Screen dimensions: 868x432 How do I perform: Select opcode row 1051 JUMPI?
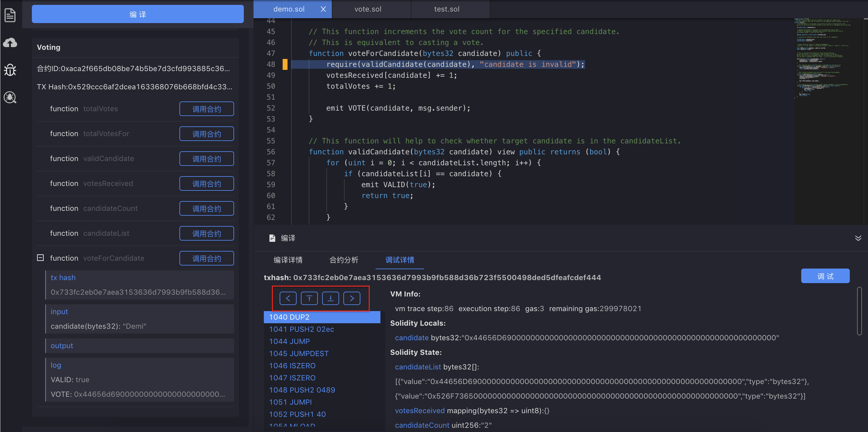(322, 402)
